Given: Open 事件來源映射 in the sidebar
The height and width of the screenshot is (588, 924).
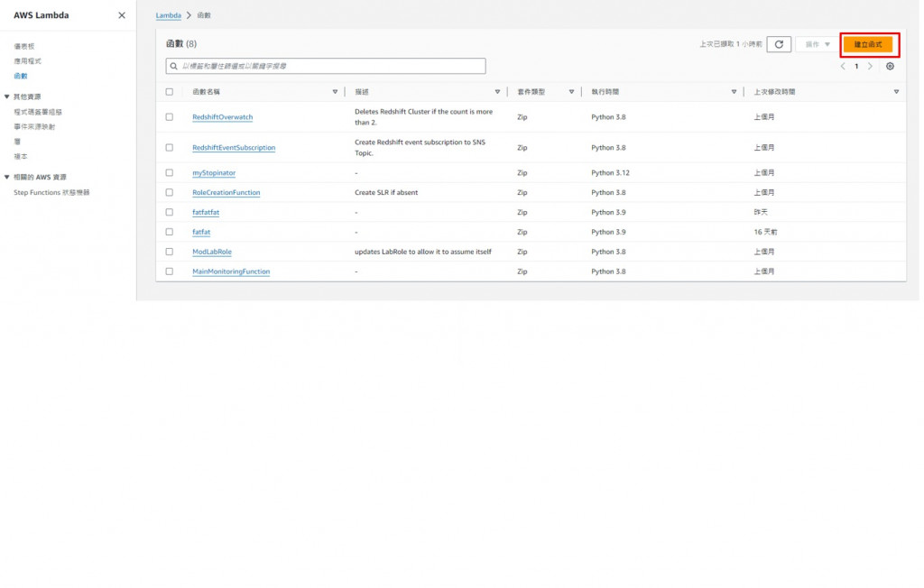Looking at the screenshot, I should pos(34,126).
